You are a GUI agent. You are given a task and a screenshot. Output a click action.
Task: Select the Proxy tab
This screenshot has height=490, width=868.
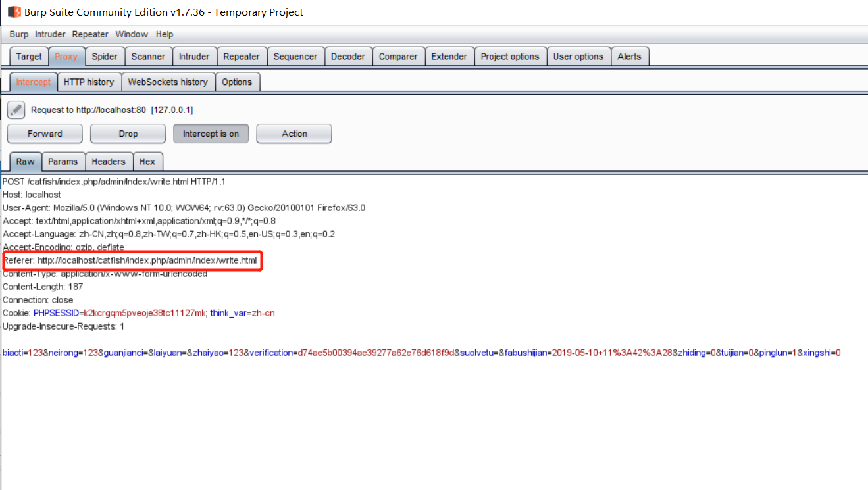tap(66, 57)
